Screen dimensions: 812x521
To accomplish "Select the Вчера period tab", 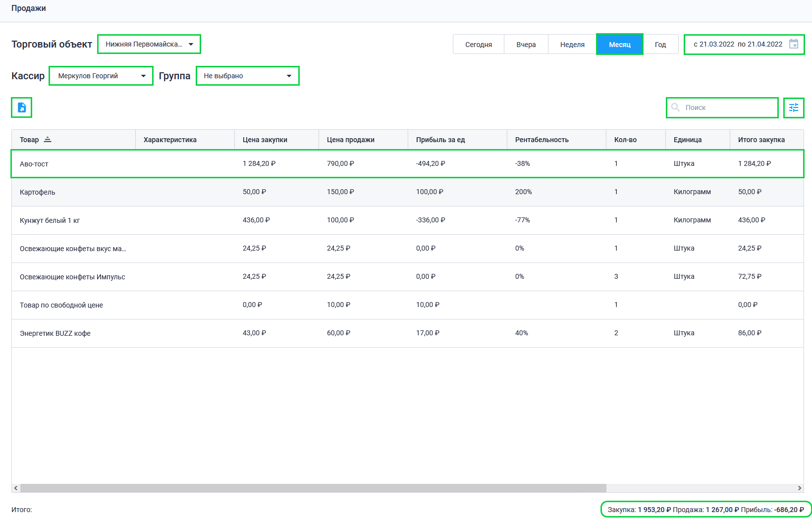I will 526,45.
